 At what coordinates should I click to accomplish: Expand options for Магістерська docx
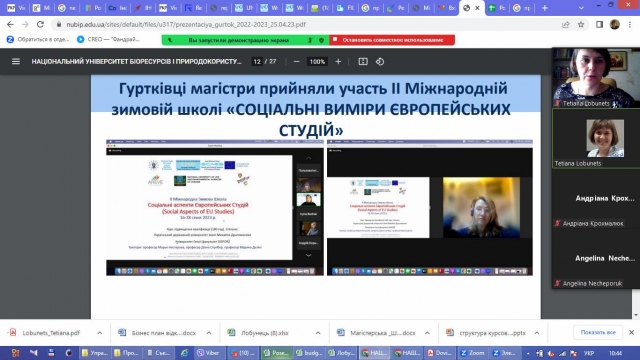427,333
